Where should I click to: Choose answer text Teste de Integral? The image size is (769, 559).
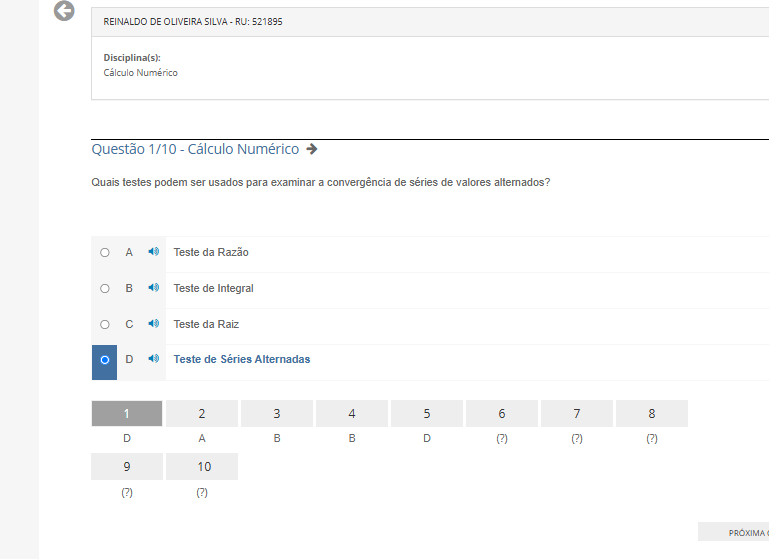[213, 289]
